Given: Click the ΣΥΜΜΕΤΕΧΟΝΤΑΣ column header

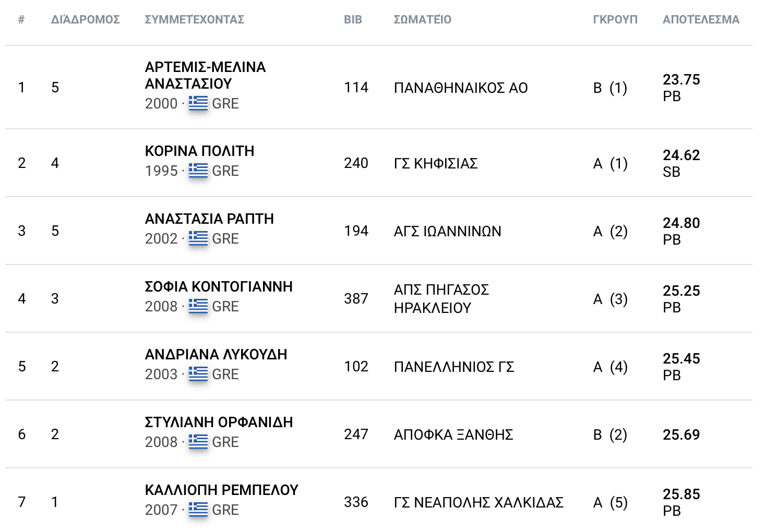Looking at the screenshot, I should 195,20.
